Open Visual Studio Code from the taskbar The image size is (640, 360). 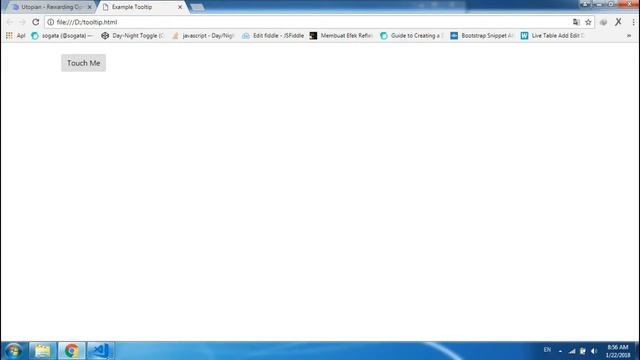100,351
